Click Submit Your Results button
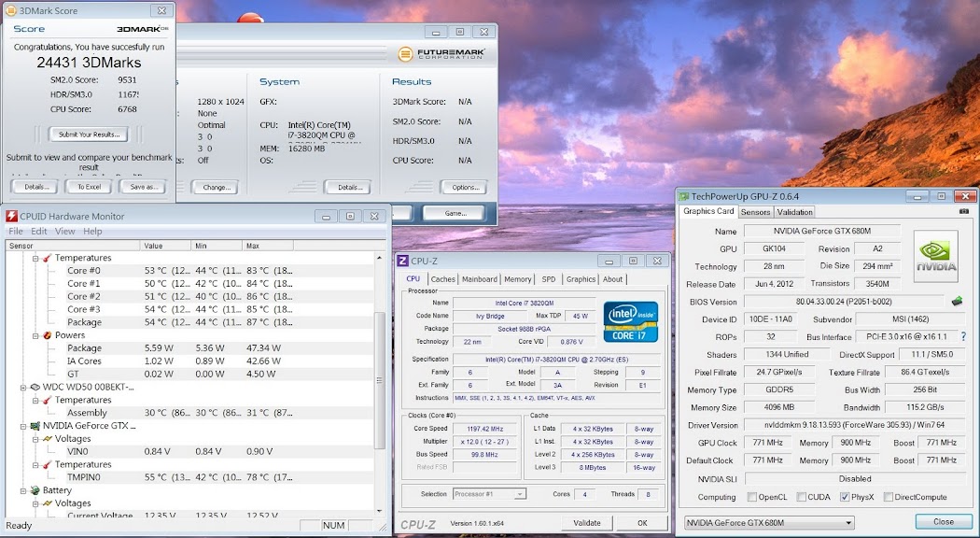Viewport: 980px width, 538px height. [89, 134]
